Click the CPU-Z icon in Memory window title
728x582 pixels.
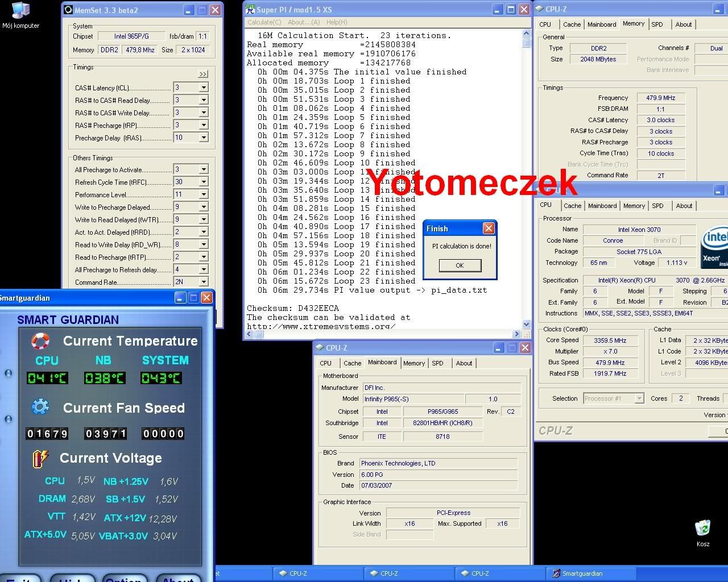point(540,9)
